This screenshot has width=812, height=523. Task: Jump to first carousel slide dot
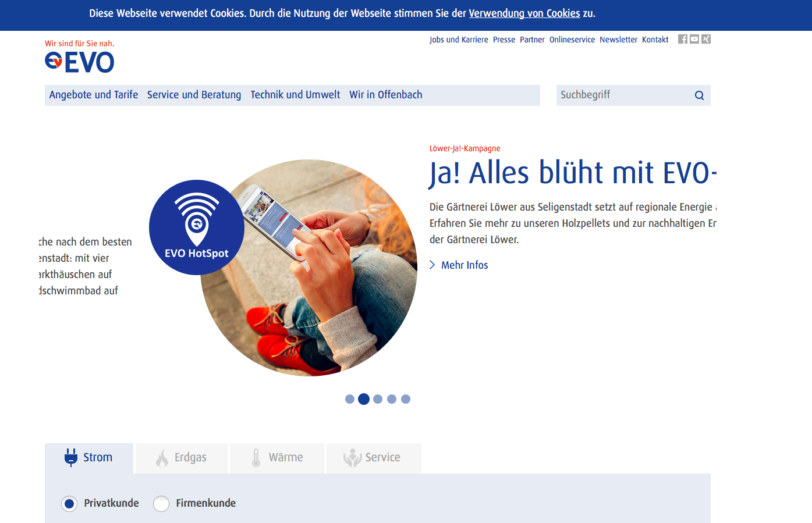[350, 399]
